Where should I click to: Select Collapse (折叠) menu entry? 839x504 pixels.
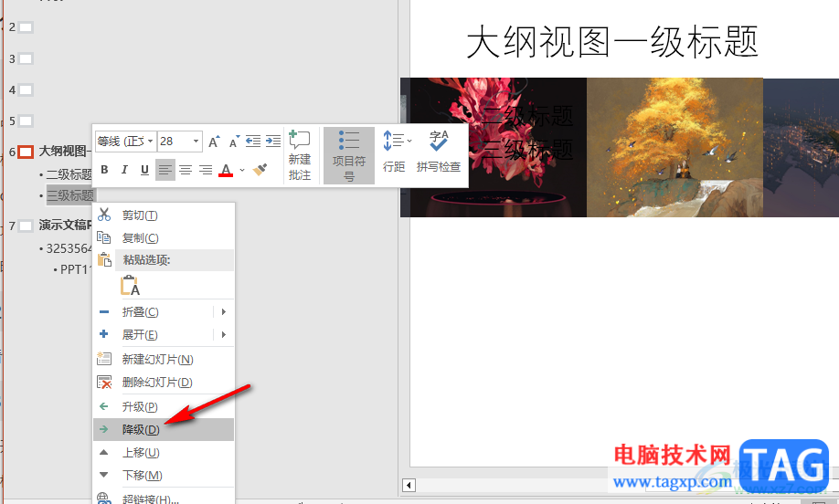click(164, 311)
